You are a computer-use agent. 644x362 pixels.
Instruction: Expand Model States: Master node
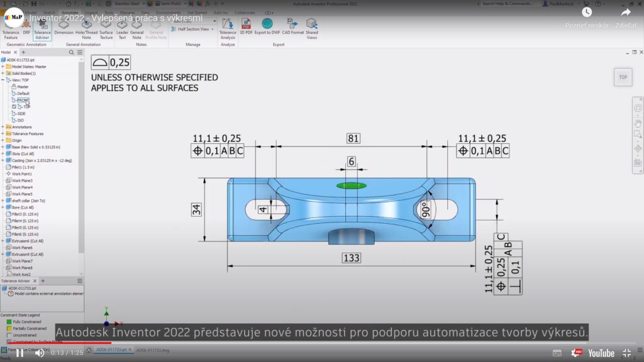(x=3, y=67)
